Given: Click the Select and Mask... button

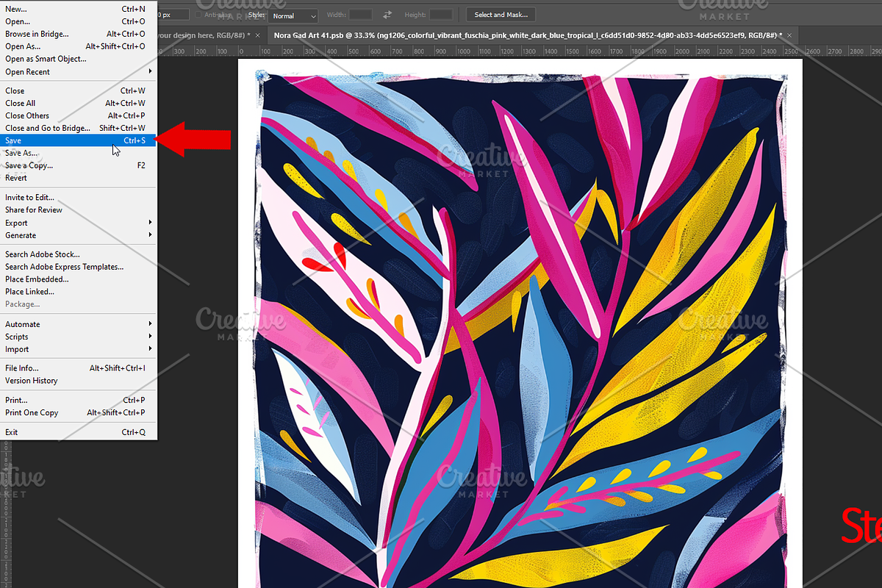Looking at the screenshot, I should pos(501,15).
